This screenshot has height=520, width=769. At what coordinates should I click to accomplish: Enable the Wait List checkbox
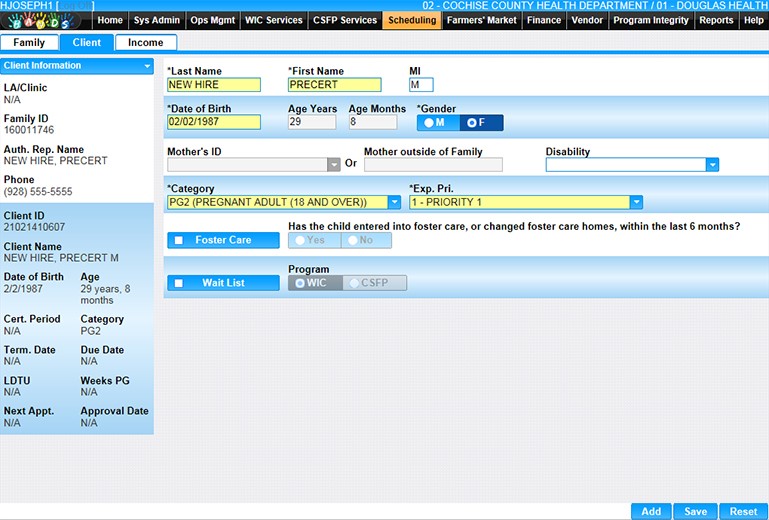coord(178,283)
